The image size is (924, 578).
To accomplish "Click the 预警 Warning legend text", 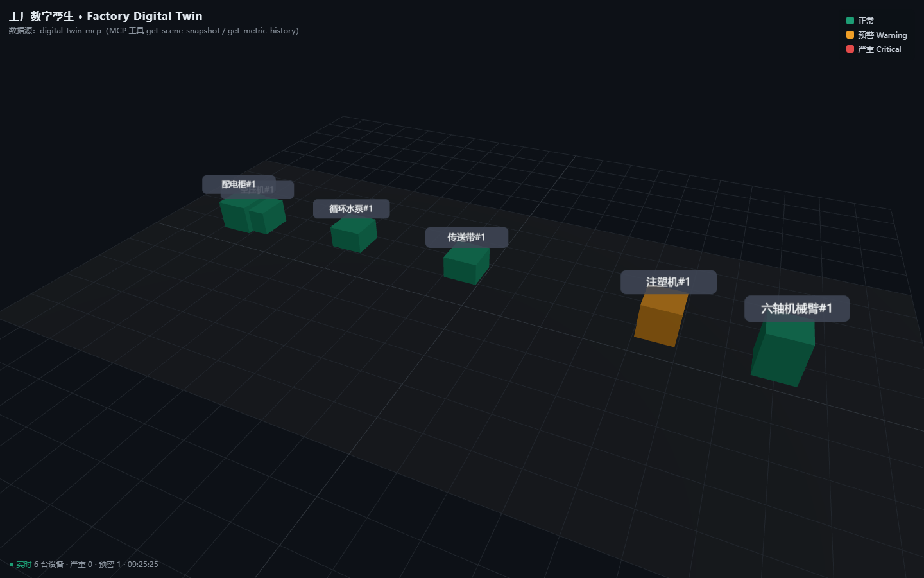I will click(882, 35).
